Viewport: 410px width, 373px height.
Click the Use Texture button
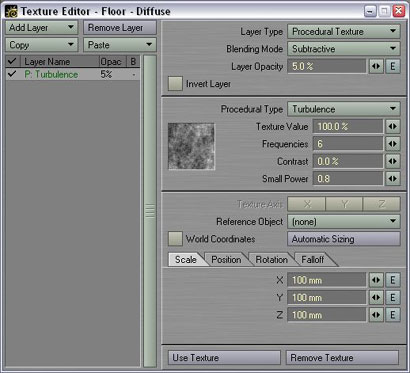[224, 358]
